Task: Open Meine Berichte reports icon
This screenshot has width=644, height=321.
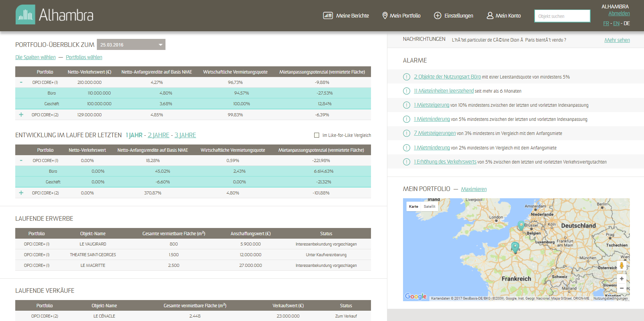Action: [328, 16]
